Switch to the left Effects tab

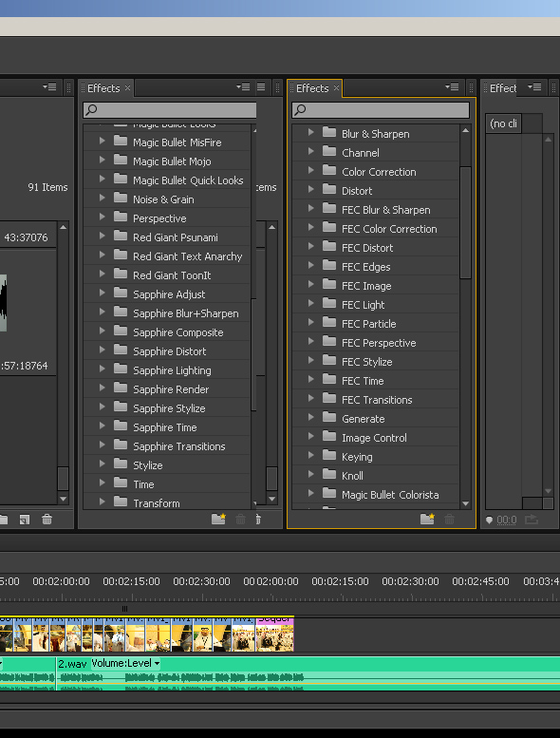103,88
